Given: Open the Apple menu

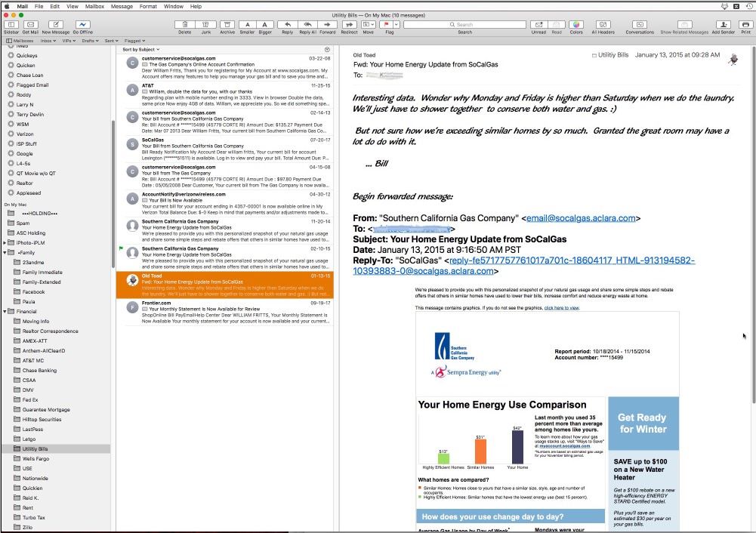Looking at the screenshot, I should tap(7, 6).
